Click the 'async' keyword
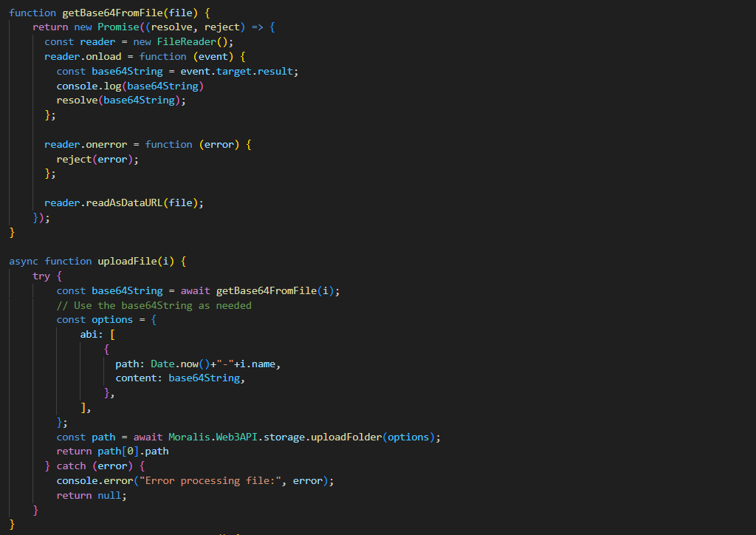The width and height of the screenshot is (756, 535). (24, 262)
